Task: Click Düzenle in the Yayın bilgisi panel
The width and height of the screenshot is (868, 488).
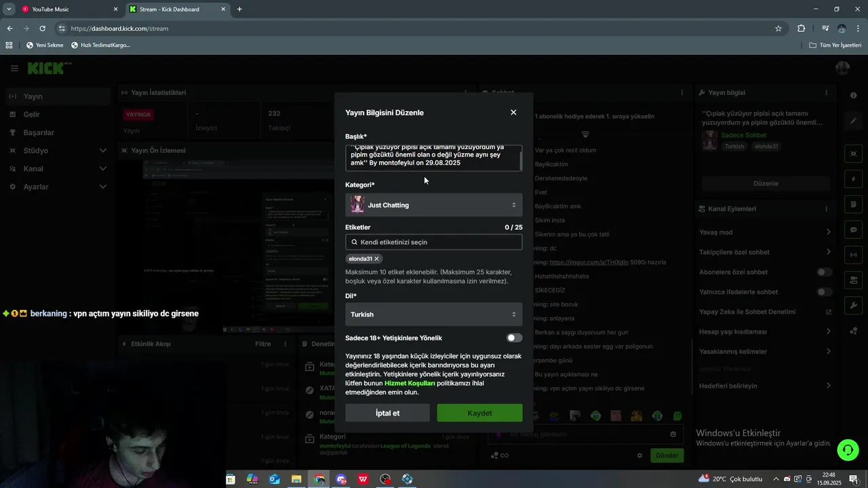Action: 766,184
